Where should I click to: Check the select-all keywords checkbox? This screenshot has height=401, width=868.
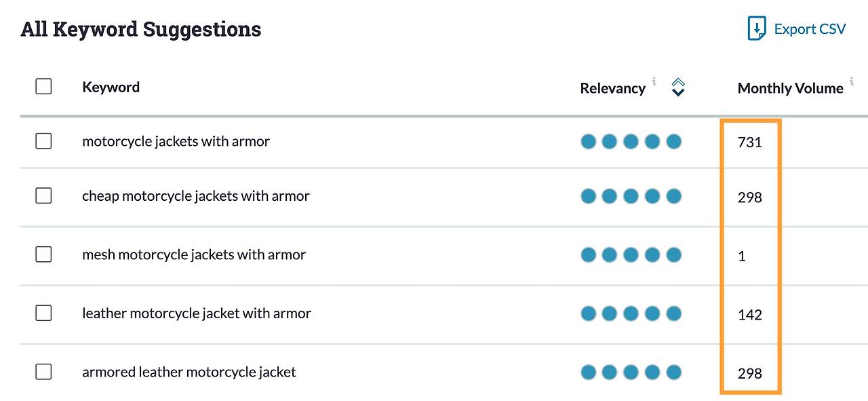43,86
